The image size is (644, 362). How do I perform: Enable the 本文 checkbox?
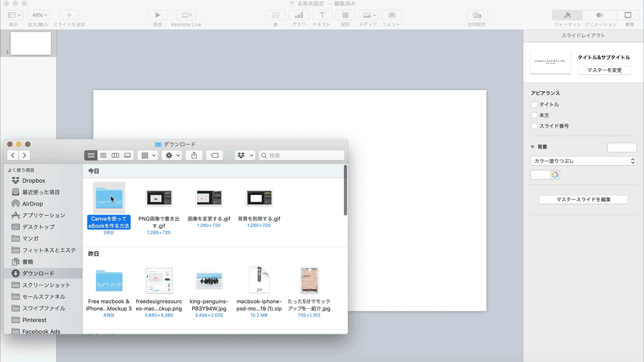[534, 115]
